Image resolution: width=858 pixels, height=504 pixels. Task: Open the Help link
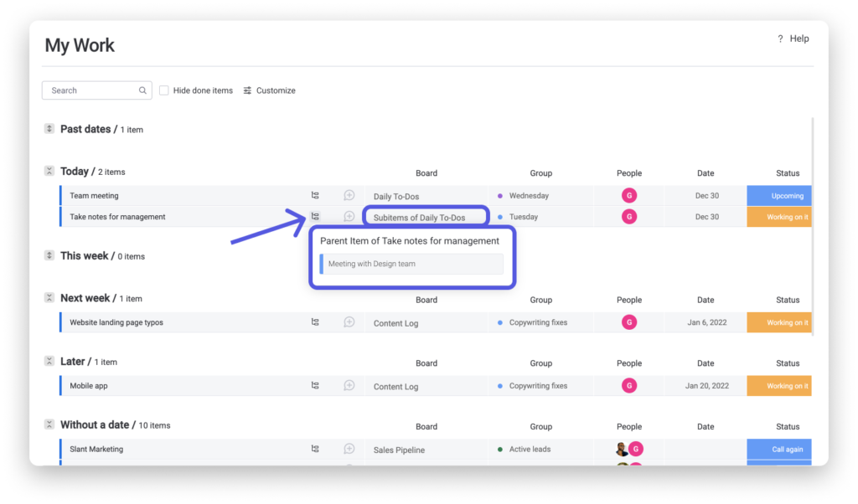793,39
